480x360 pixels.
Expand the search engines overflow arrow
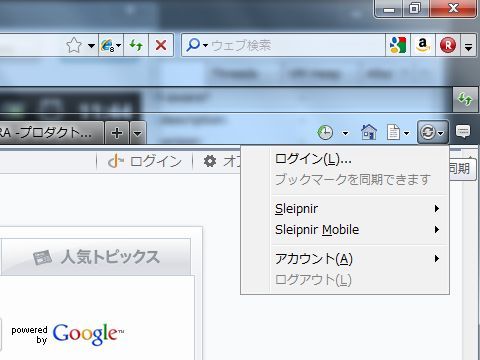coord(468,45)
